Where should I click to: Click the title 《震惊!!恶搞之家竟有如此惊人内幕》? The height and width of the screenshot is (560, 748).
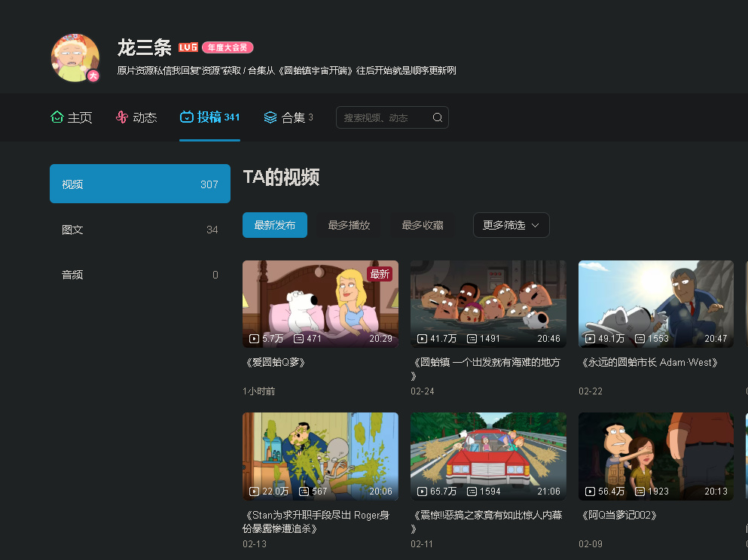pos(487,522)
